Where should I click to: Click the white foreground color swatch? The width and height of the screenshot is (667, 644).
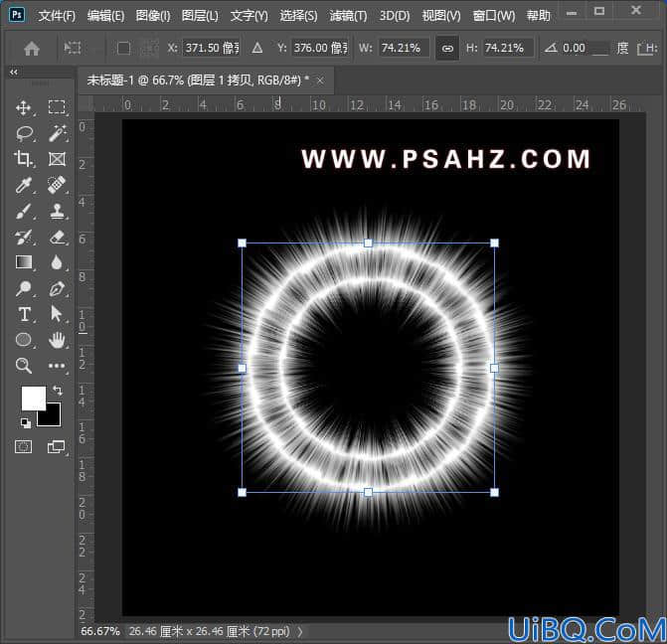(x=34, y=398)
